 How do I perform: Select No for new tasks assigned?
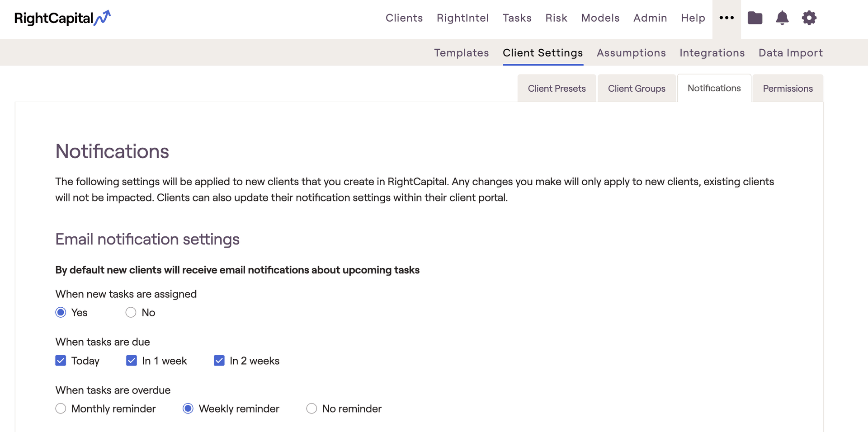tap(131, 313)
